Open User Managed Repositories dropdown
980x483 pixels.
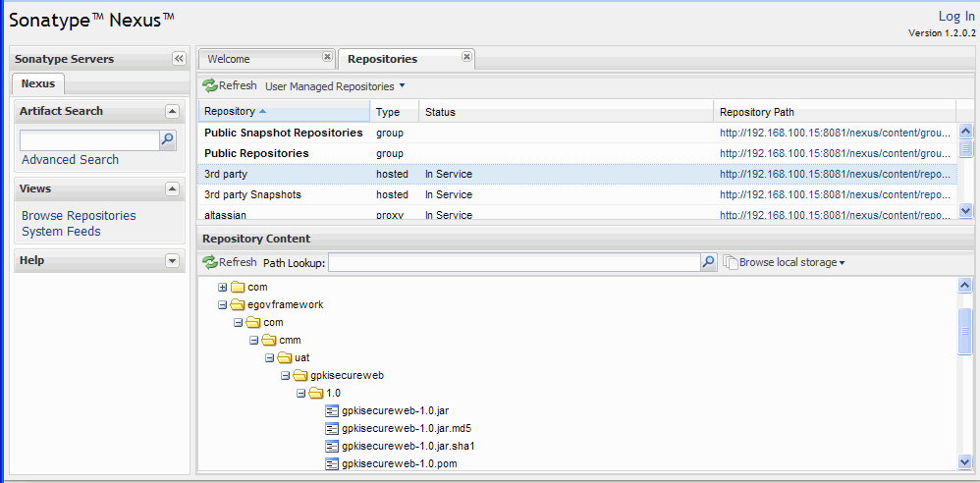[335, 86]
